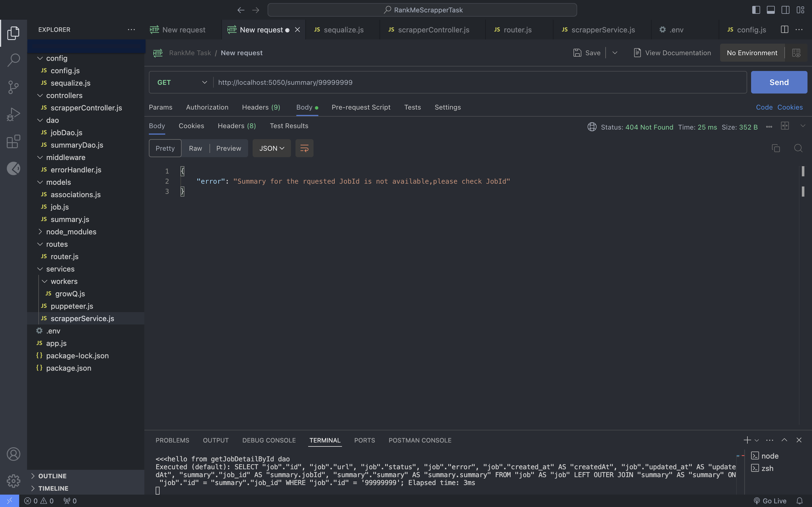Toggle word wrap in response viewer
Image resolution: width=812 pixels, height=507 pixels.
click(x=304, y=148)
